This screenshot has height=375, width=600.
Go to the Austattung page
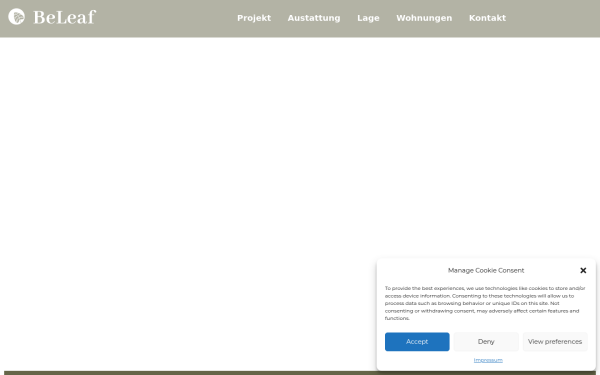pyautogui.click(x=314, y=18)
